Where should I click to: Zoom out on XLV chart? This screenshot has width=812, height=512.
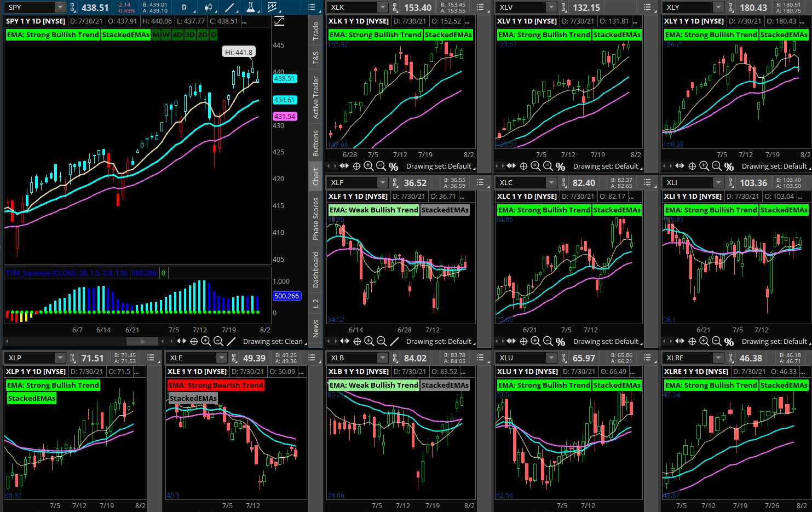(x=548, y=166)
